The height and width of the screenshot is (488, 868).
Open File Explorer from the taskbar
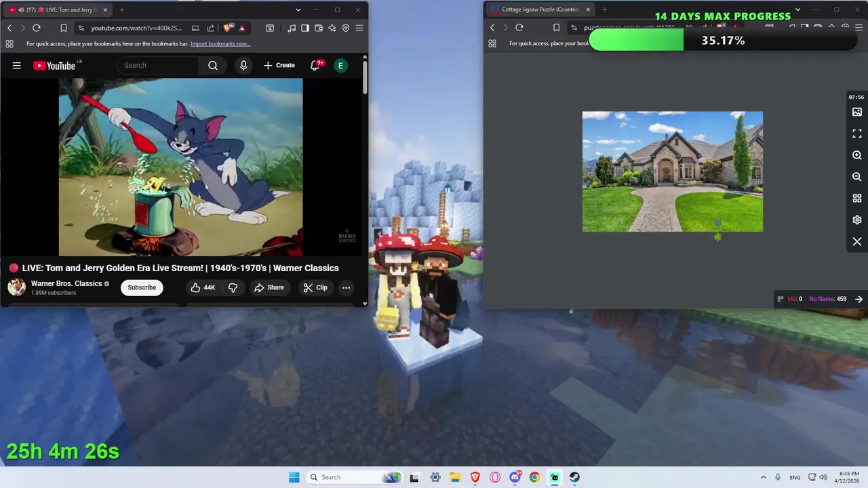(x=455, y=477)
